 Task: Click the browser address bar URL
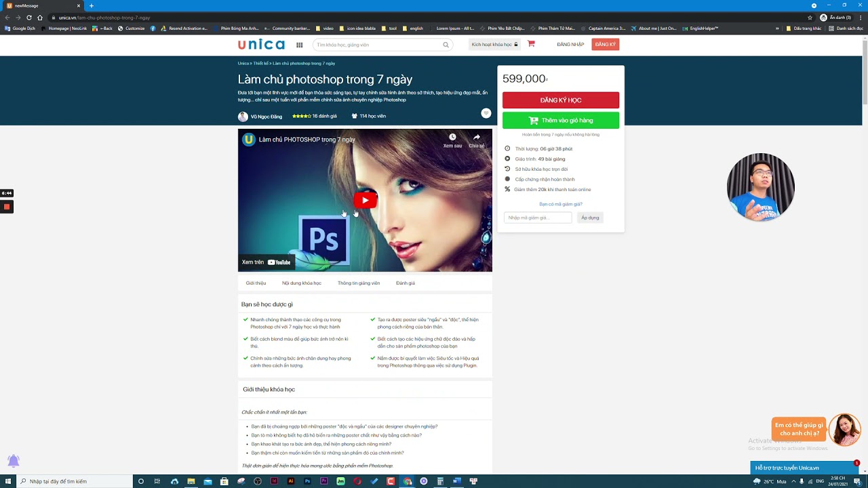tap(104, 18)
